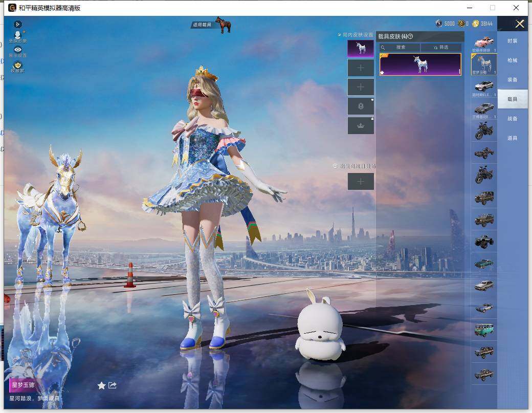The height and width of the screenshot is (413, 532).
Task: Select the purple unicorn skin card
Action: [420, 64]
